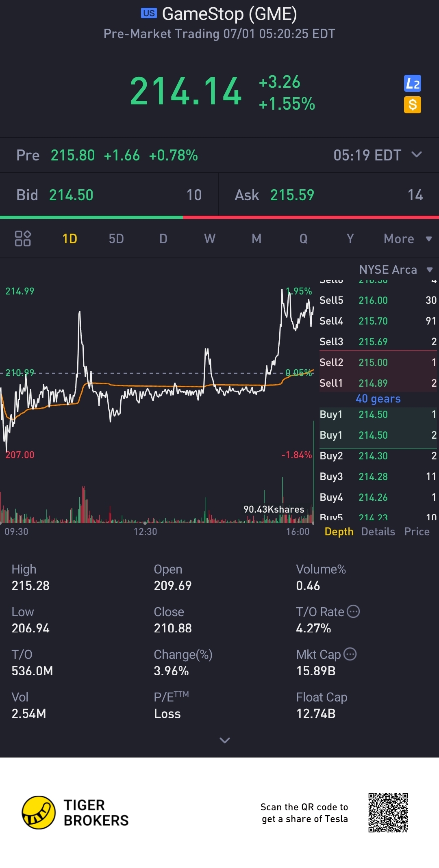This screenshot has width=439, height=868.
Task: Select the 1D chart tab
Action: [x=70, y=239]
